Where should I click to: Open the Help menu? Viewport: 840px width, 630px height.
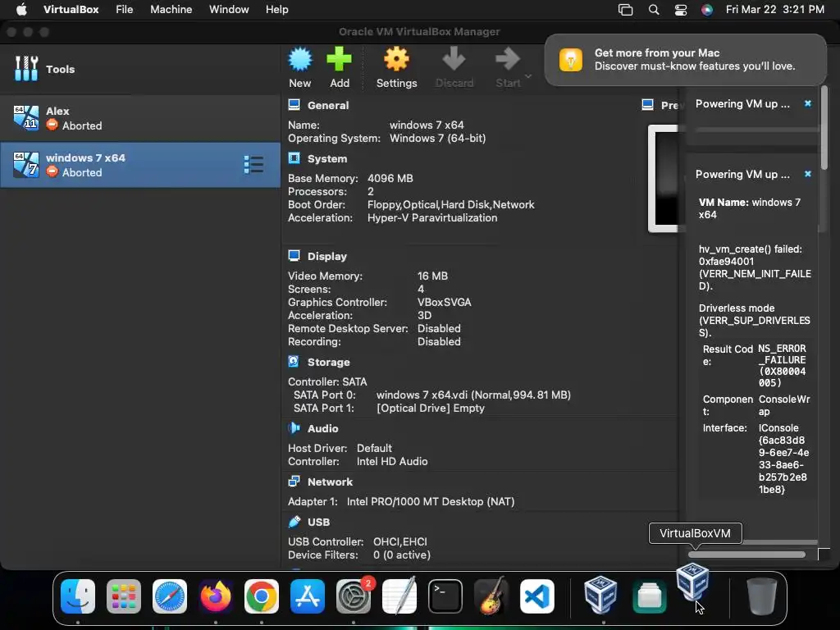(277, 9)
